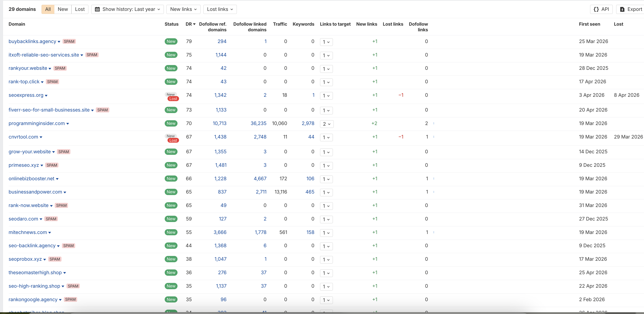
Task: Open the Lost links dropdown
Action: coord(220,9)
